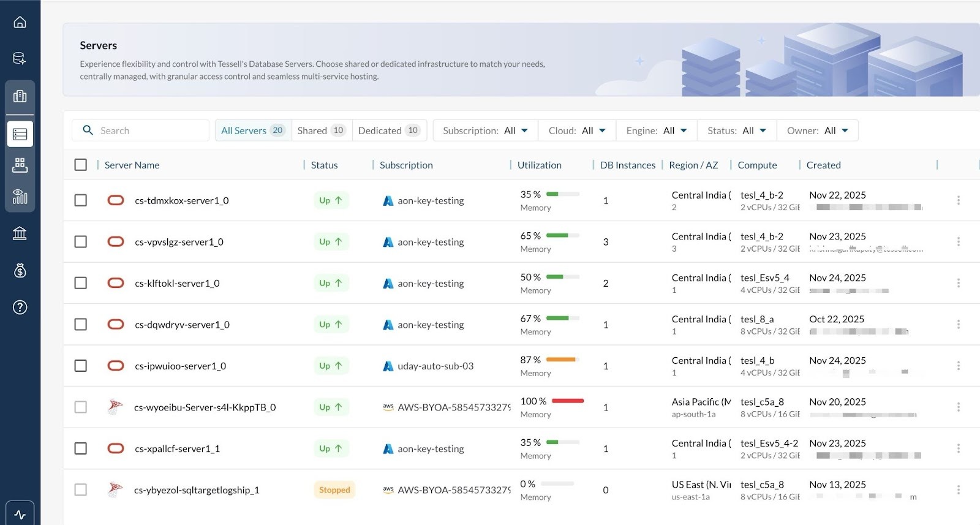Open the Home icon in sidebar

pos(20,23)
